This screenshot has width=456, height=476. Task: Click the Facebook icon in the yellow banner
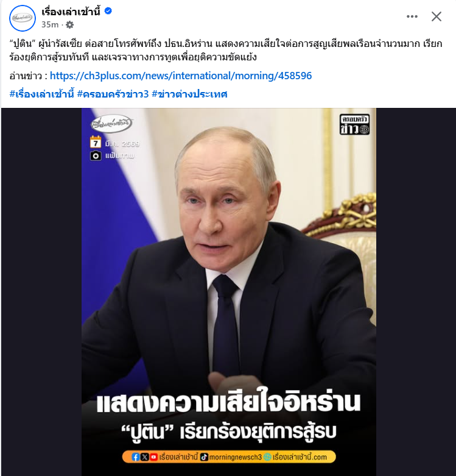tap(136, 457)
